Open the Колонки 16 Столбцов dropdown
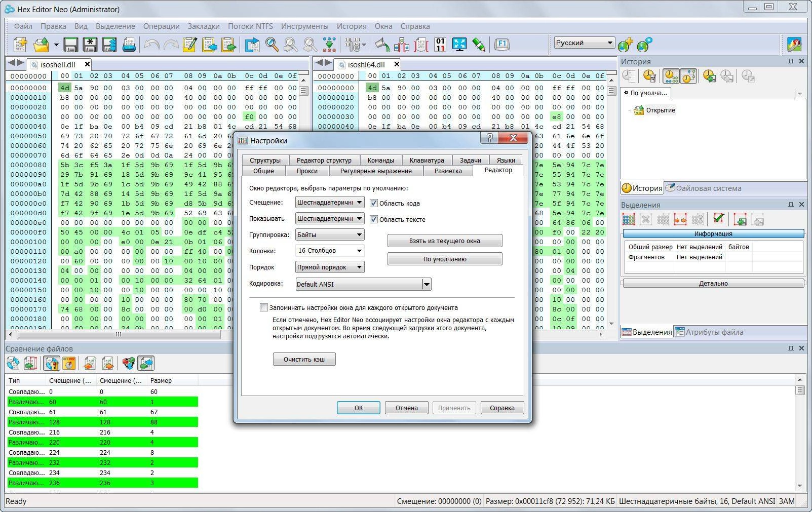The image size is (812, 512). (x=330, y=251)
